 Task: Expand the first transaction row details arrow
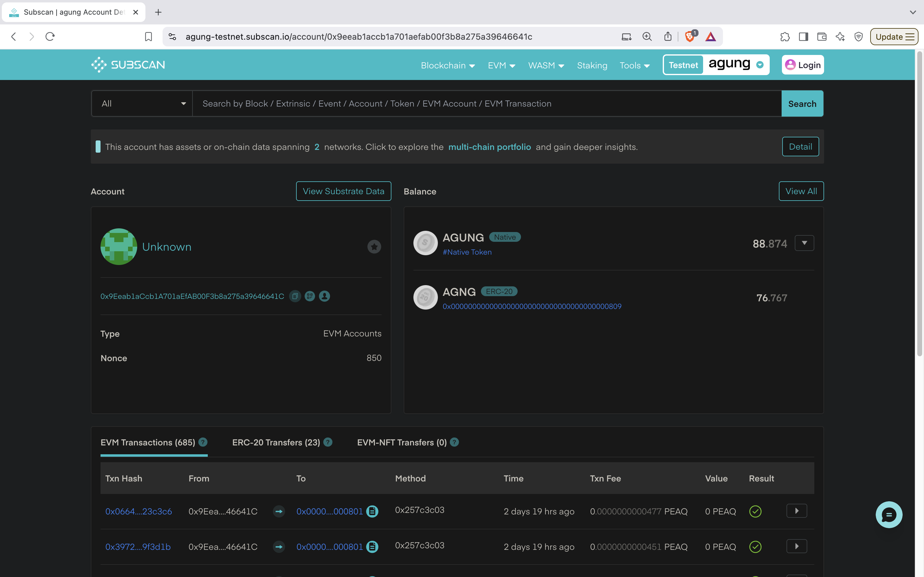797,511
